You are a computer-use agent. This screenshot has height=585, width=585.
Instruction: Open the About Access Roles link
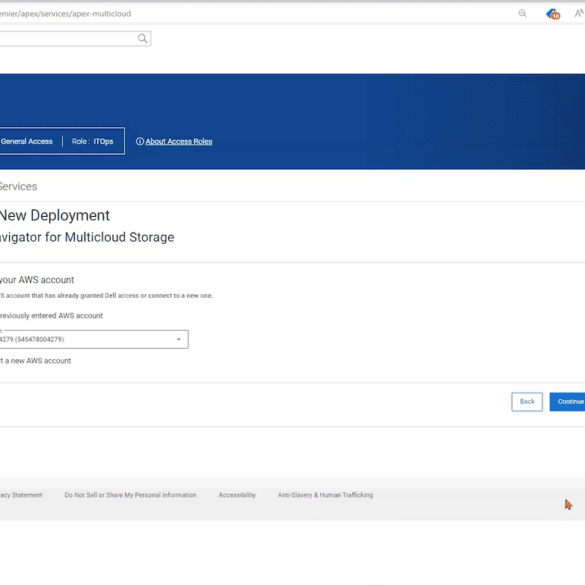click(179, 141)
